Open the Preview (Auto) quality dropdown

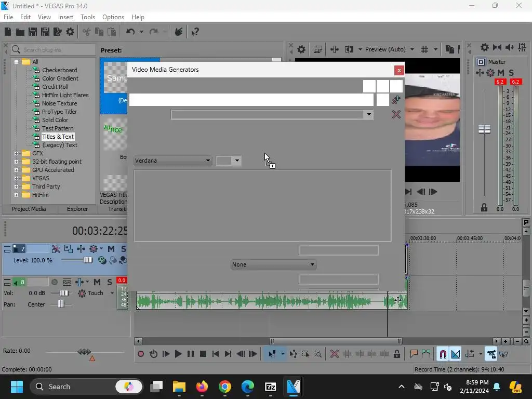pyautogui.click(x=412, y=49)
